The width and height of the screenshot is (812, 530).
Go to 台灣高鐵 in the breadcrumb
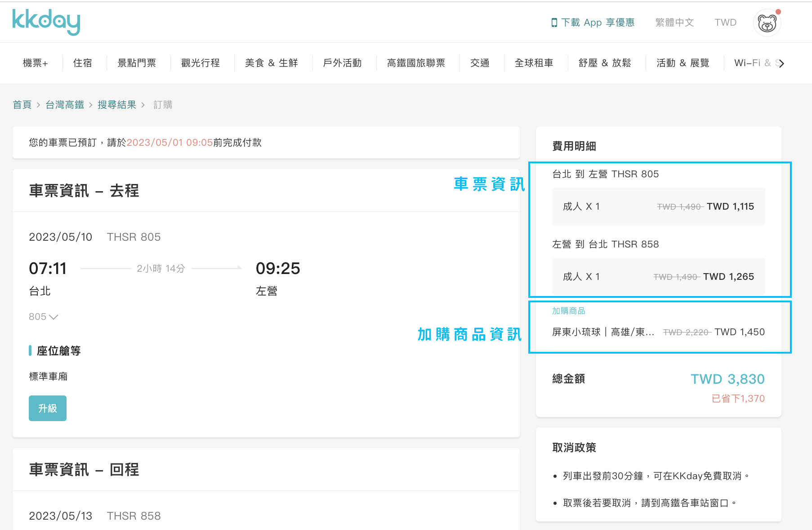point(65,105)
